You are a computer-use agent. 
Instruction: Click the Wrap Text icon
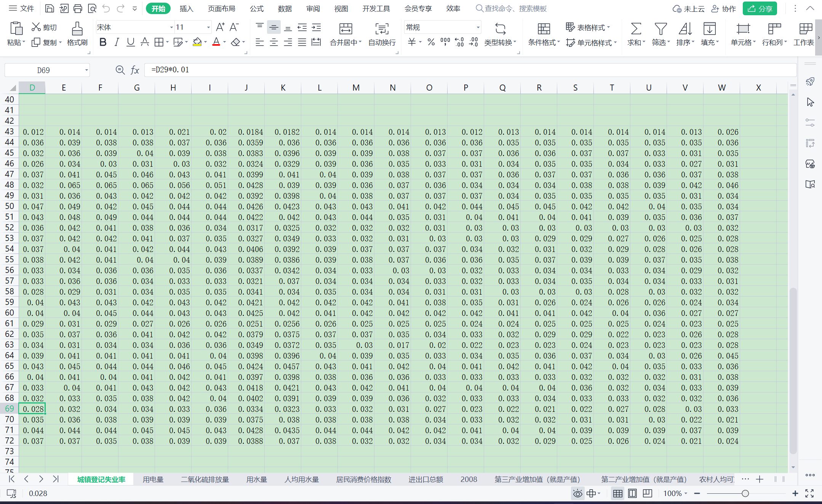(382, 29)
